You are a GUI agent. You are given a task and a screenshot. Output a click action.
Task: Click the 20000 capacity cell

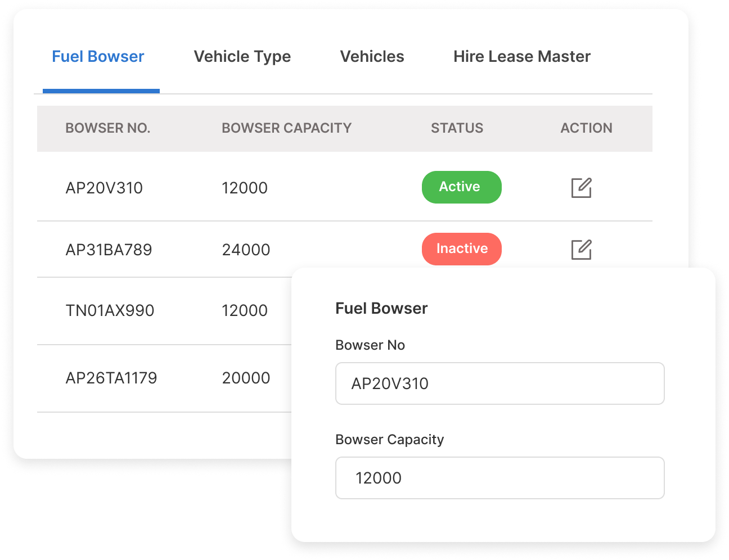[246, 378]
